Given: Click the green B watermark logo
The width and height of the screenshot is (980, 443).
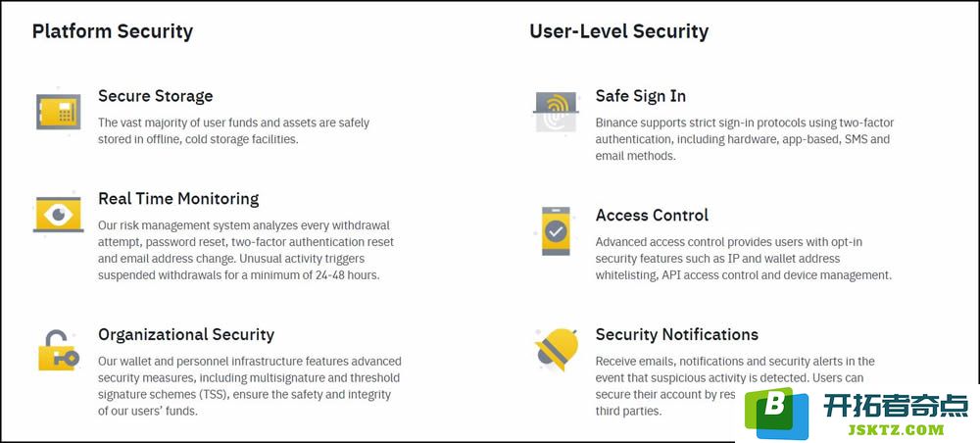Looking at the screenshot, I should (x=777, y=413).
